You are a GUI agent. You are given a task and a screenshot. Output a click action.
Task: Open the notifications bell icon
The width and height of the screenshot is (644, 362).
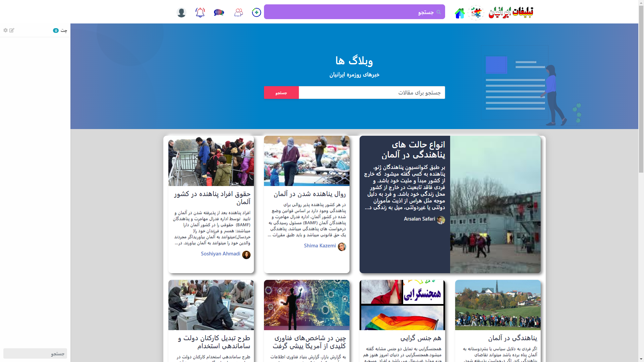coord(200,12)
